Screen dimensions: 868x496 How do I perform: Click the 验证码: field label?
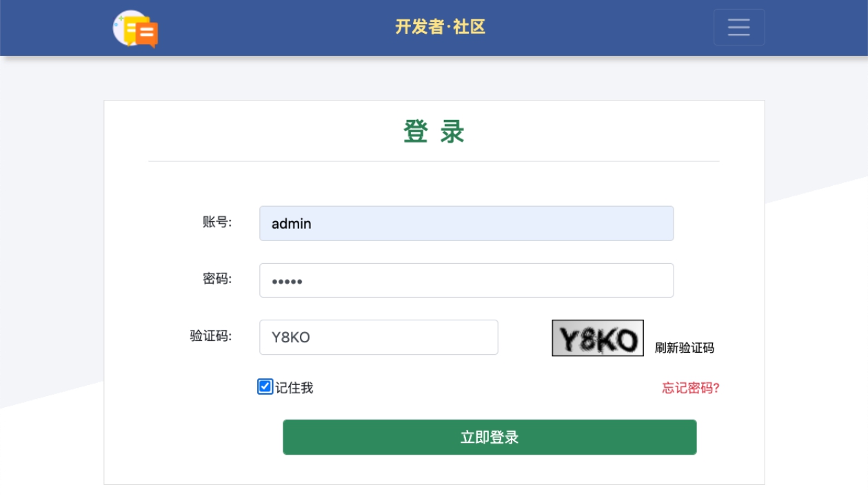211,335
